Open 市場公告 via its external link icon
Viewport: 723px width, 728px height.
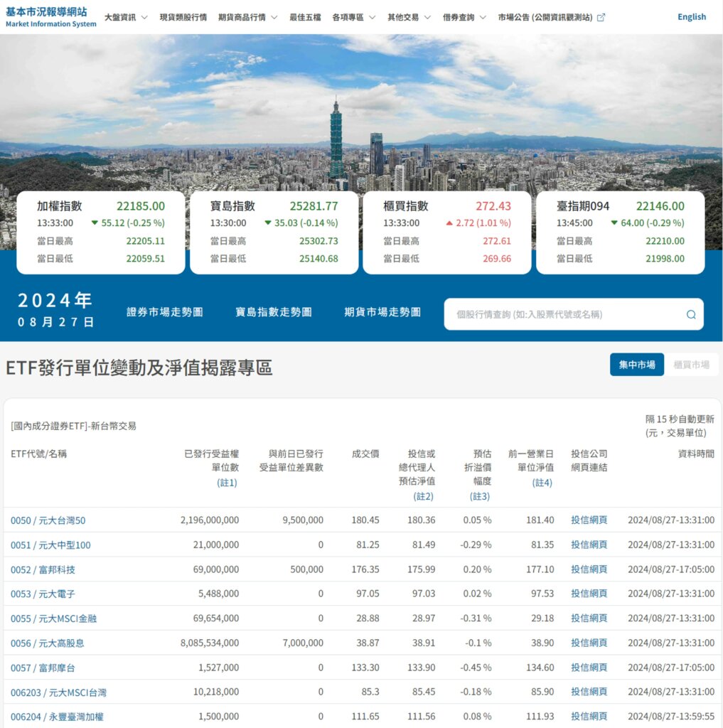tap(602, 17)
